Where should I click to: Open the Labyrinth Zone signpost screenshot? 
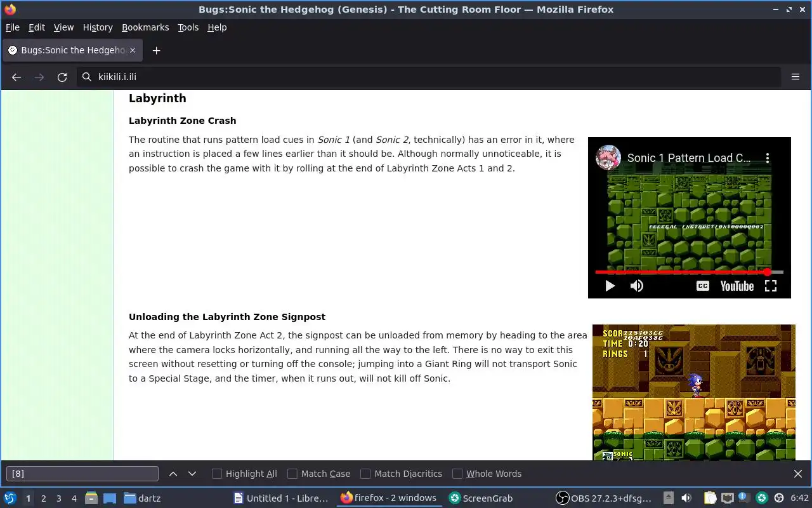click(693, 392)
